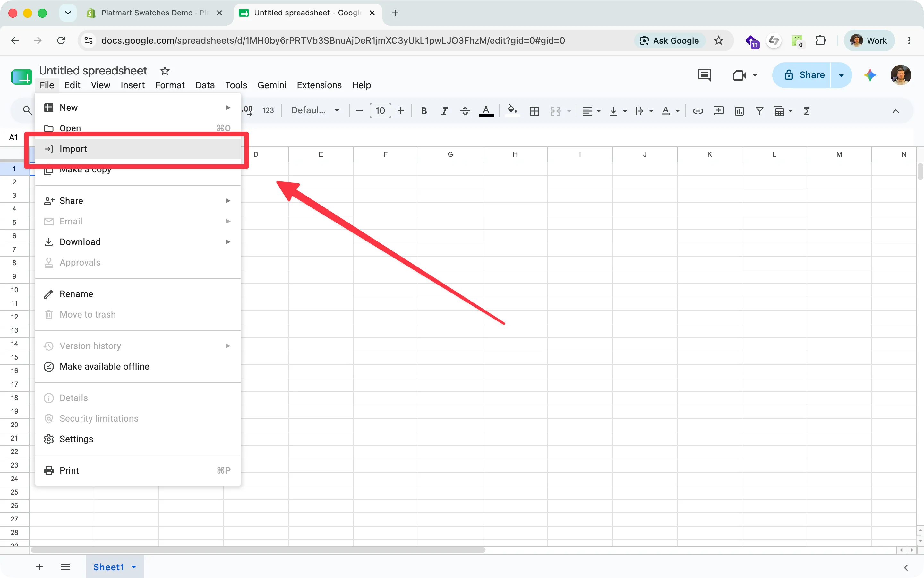Apply strikethrough formatting
The height and width of the screenshot is (578, 924).
(465, 111)
